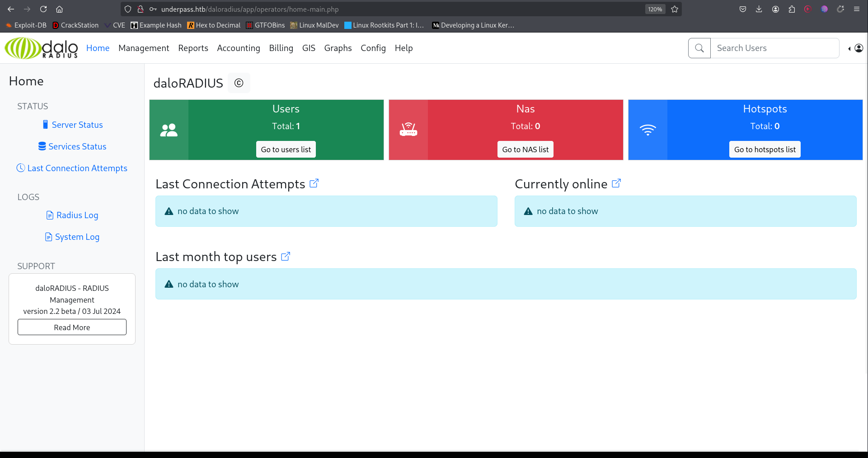Image resolution: width=868 pixels, height=458 pixels.
Task: Open the Home menu item
Action: [x=98, y=48]
